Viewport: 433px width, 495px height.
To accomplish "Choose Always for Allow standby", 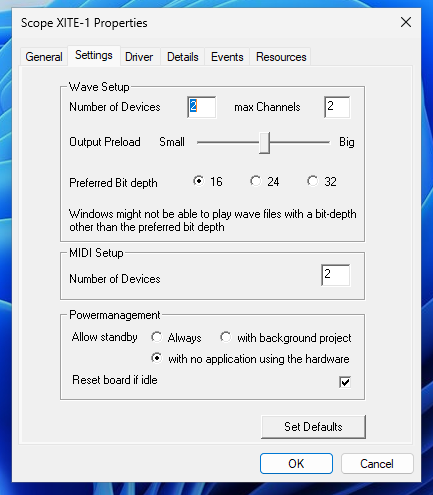I will click(x=156, y=337).
